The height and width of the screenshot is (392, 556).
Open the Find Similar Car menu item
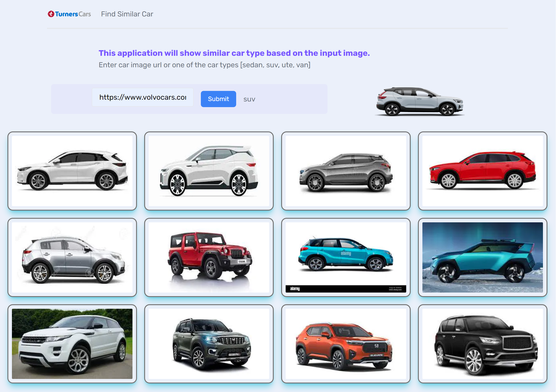click(127, 14)
